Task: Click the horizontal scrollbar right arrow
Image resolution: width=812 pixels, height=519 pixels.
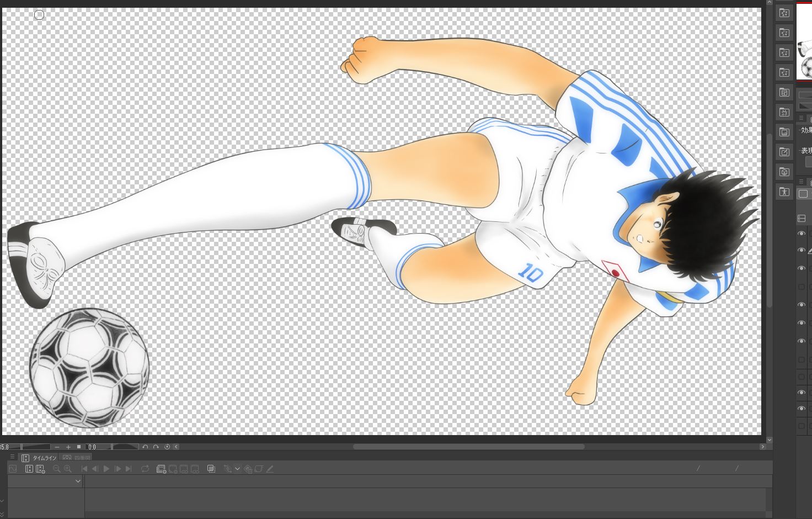Action: point(763,447)
